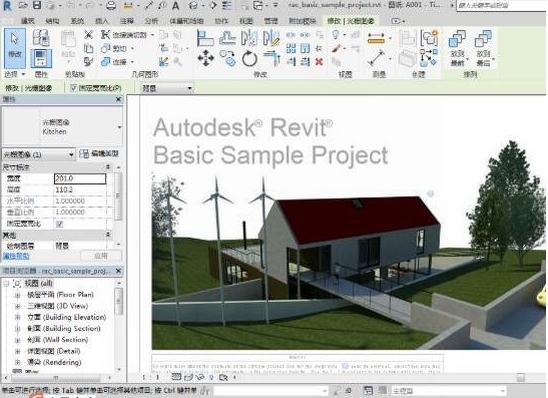Expand the 楼层平面 (Floor Plan) tree node

coord(17,295)
